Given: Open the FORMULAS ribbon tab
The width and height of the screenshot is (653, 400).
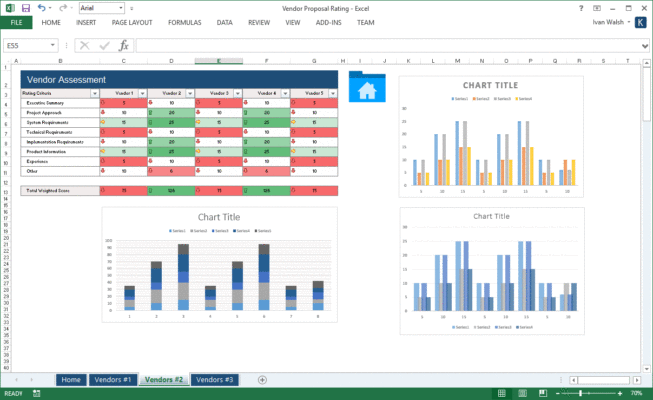Looking at the screenshot, I should pos(186,21).
